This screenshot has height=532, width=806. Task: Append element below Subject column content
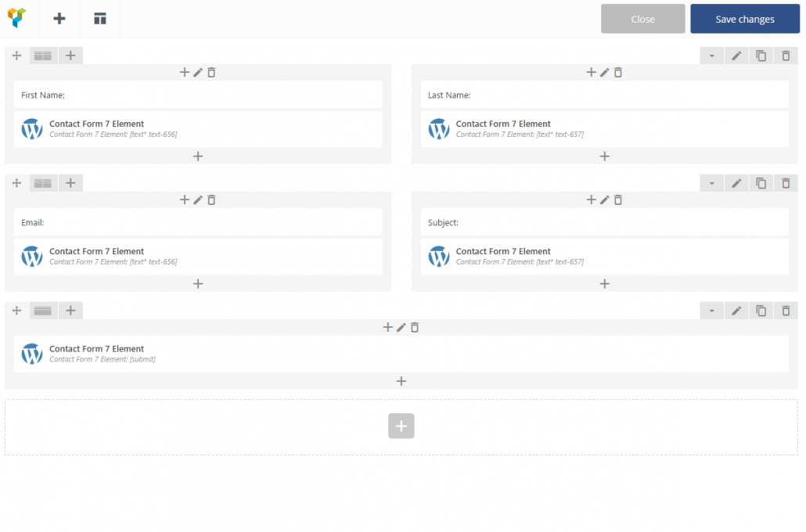click(x=604, y=283)
